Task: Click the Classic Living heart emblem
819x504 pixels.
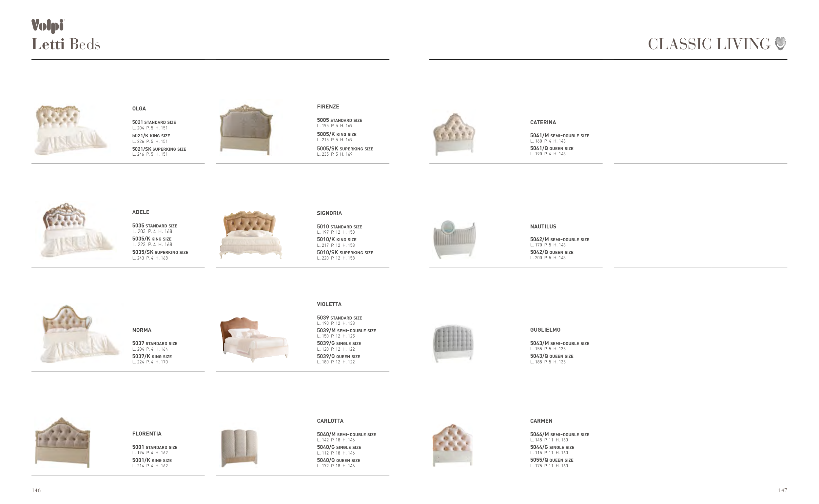Action: [780, 43]
